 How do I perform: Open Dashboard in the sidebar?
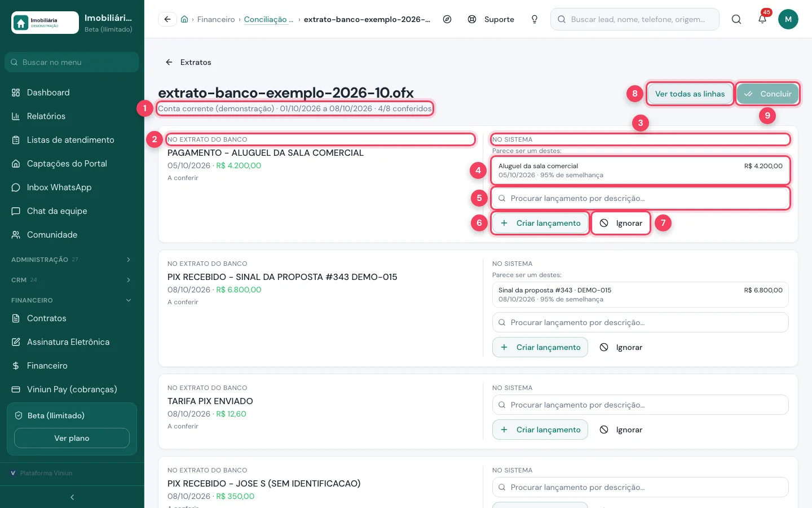tap(72, 93)
